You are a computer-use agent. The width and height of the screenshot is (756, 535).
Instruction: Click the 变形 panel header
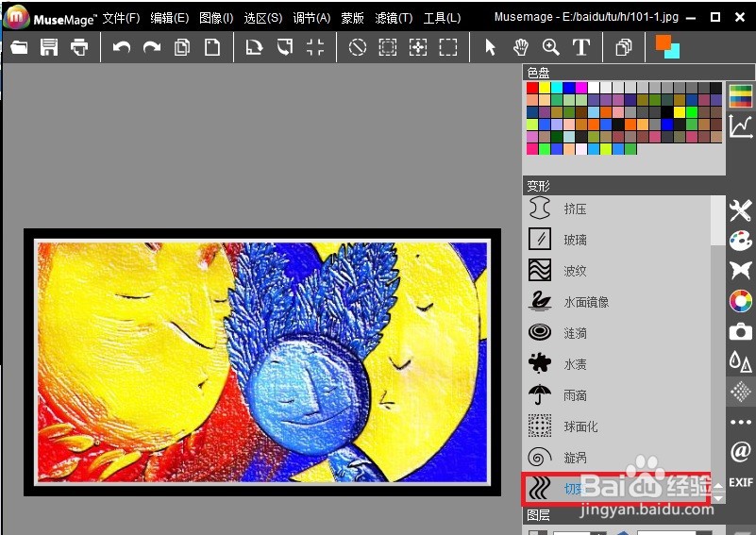(624, 186)
